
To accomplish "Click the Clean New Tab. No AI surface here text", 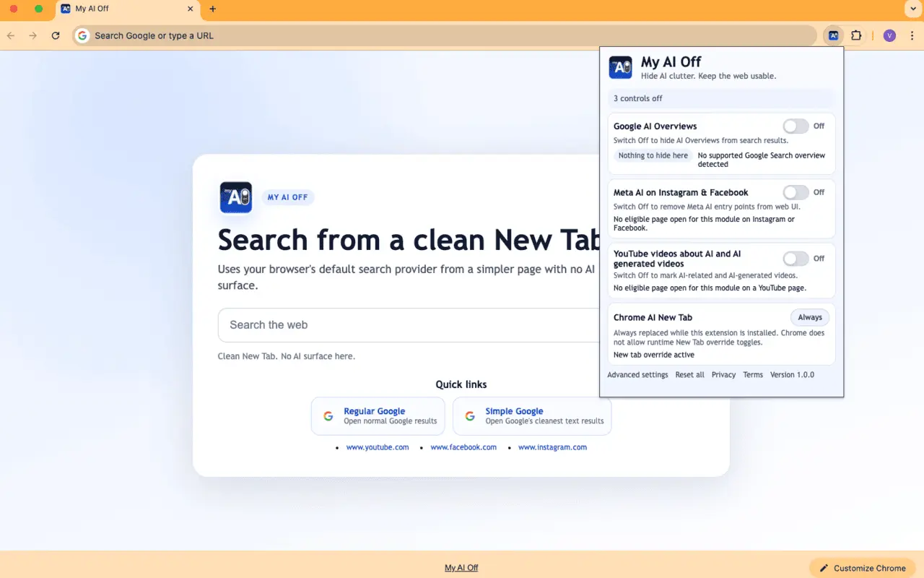I will pyautogui.click(x=287, y=356).
